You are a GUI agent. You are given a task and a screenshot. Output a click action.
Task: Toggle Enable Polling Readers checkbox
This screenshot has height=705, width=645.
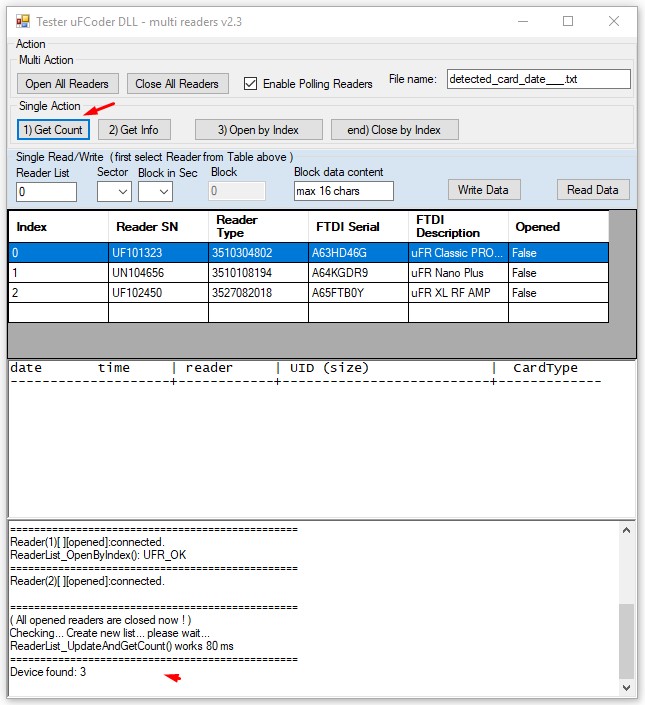point(250,84)
